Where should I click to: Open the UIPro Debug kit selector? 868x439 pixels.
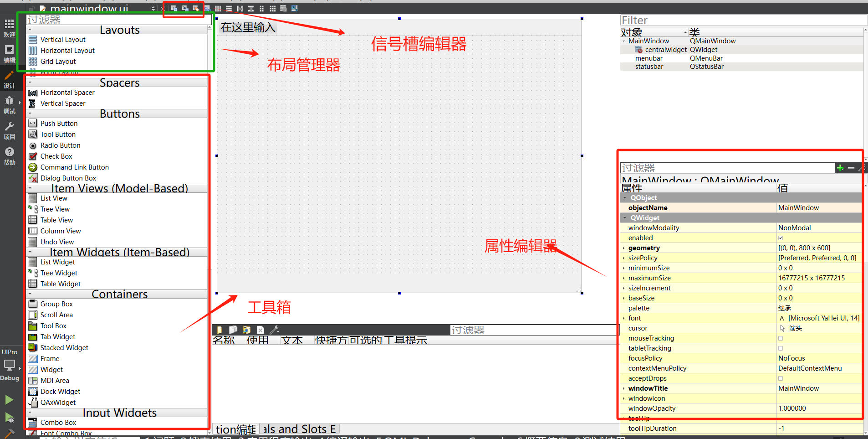(x=10, y=365)
